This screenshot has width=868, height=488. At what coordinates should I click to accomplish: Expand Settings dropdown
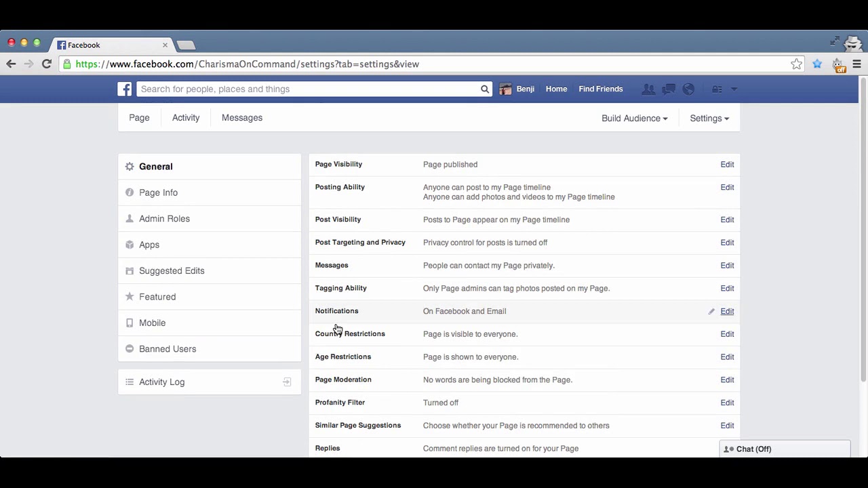coord(709,118)
